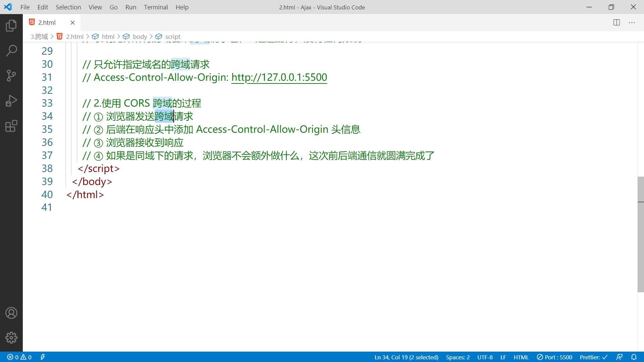Click the Accounts icon

[11, 313]
